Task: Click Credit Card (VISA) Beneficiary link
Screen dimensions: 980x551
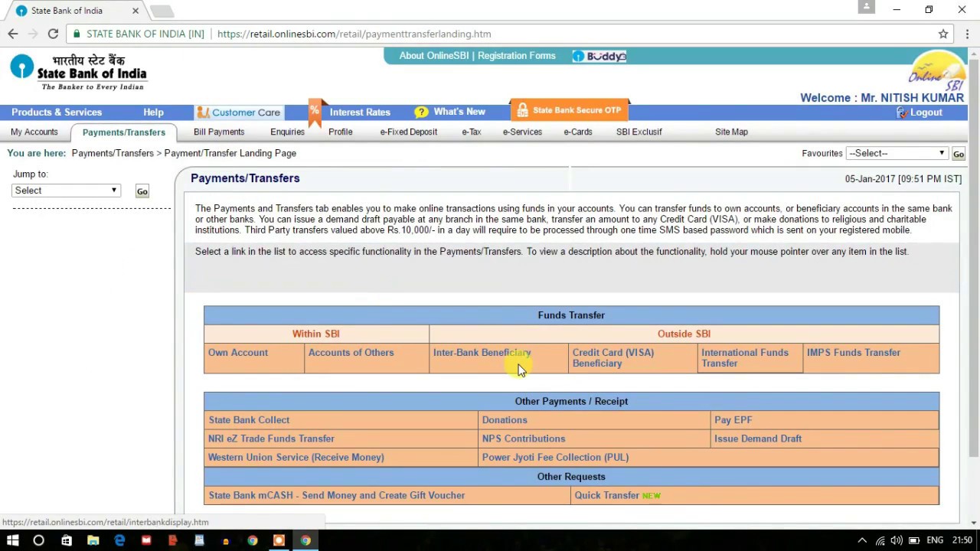Action: 613,358
